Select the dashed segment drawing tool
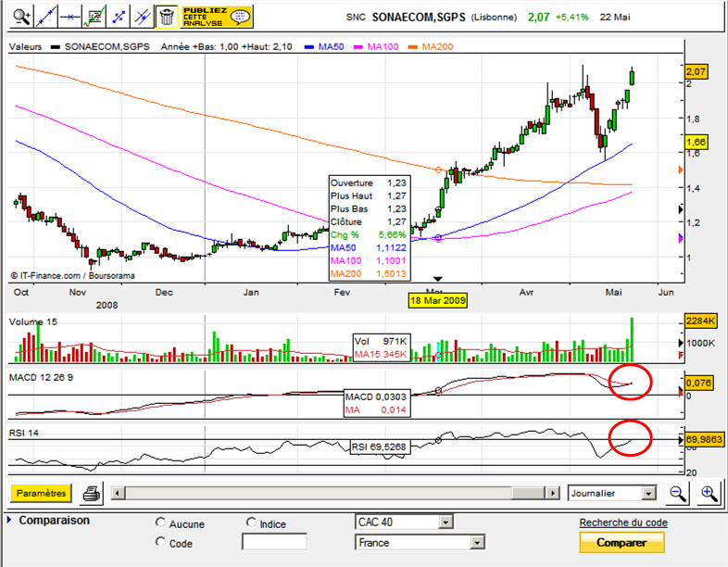 (119, 18)
